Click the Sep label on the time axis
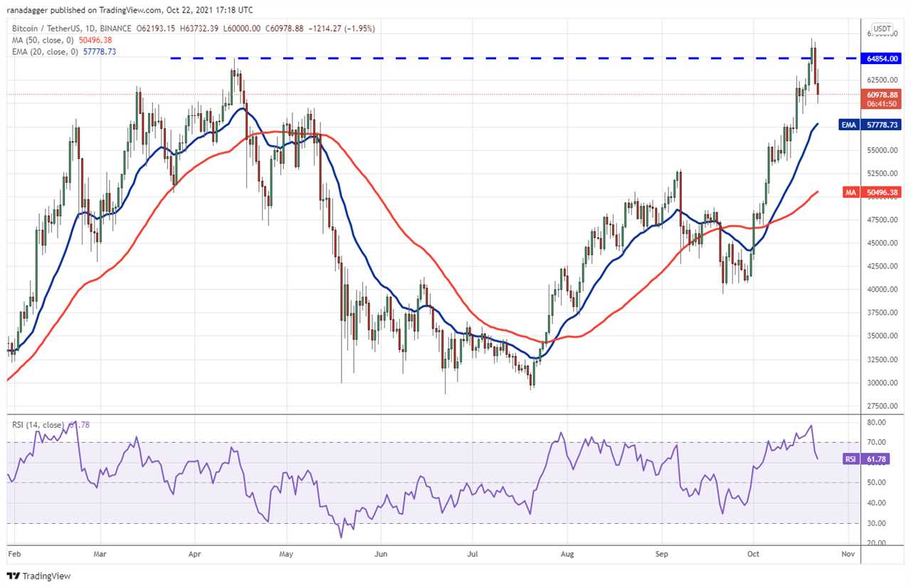This screenshot has height=588, width=911. click(x=662, y=553)
